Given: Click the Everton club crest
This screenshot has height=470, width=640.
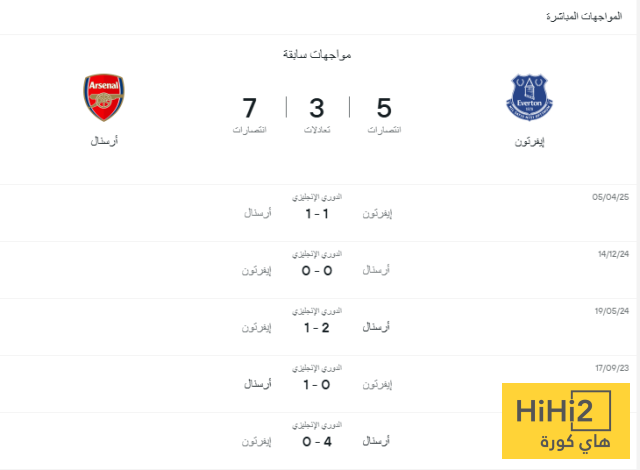Looking at the screenshot, I should [x=528, y=96].
